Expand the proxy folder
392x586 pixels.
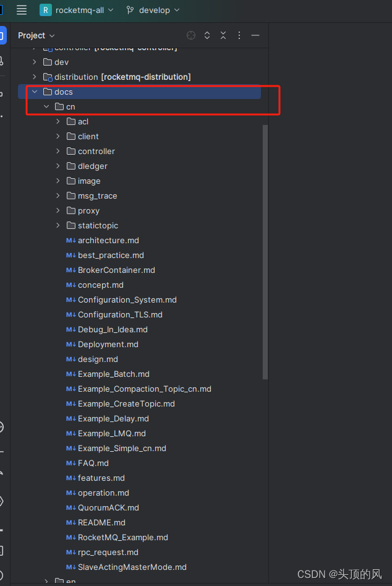(58, 211)
